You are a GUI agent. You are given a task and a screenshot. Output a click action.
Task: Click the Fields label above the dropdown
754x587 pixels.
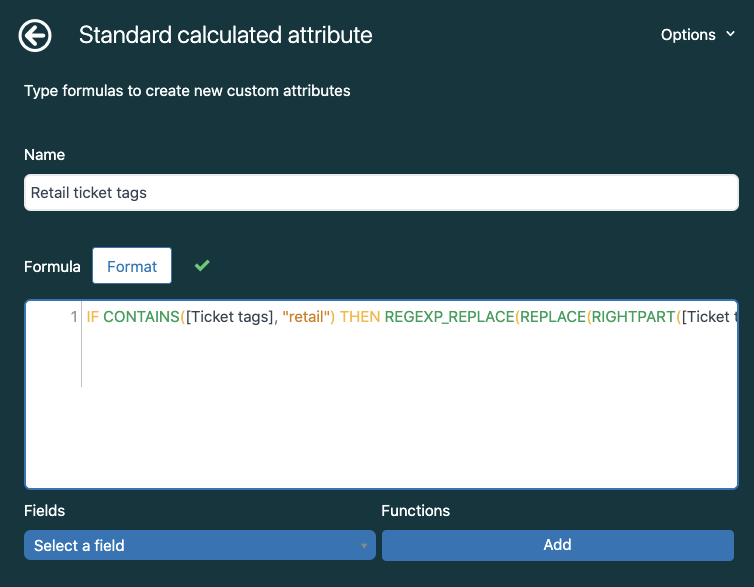pos(45,511)
